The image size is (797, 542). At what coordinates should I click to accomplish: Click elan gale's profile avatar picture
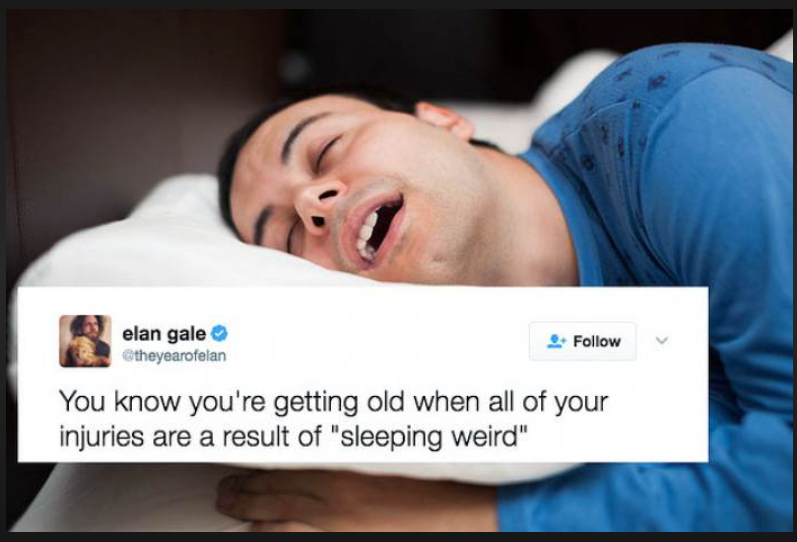point(85,341)
